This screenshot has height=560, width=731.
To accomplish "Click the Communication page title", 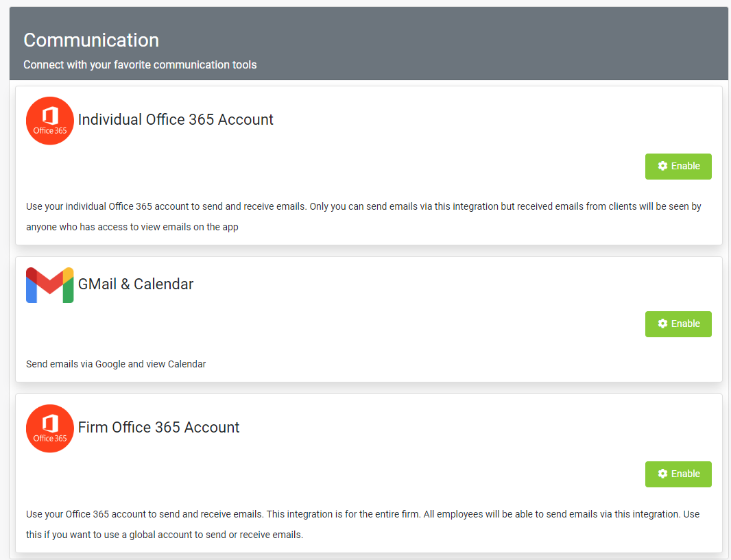I will click(x=91, y=40).
